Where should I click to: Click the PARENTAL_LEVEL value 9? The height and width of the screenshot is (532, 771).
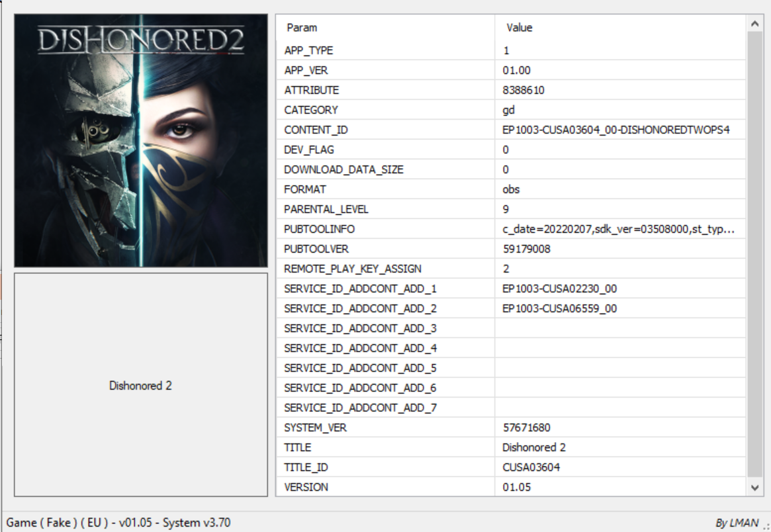(506, 209)
